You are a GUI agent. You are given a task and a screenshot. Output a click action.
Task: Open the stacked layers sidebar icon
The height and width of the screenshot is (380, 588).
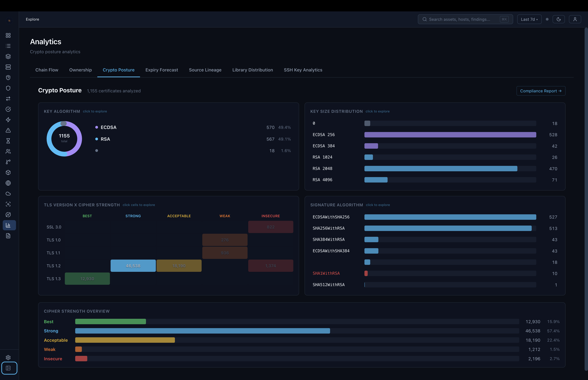(x=8, y=56)
